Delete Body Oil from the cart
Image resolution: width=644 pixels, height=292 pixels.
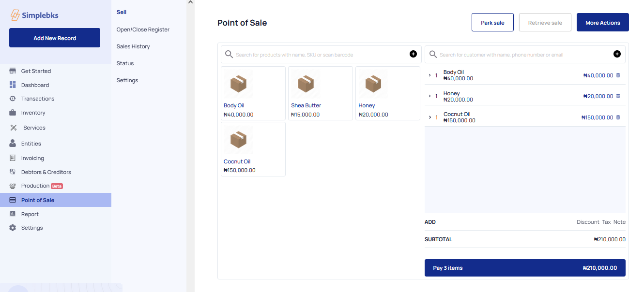point(618,75)
